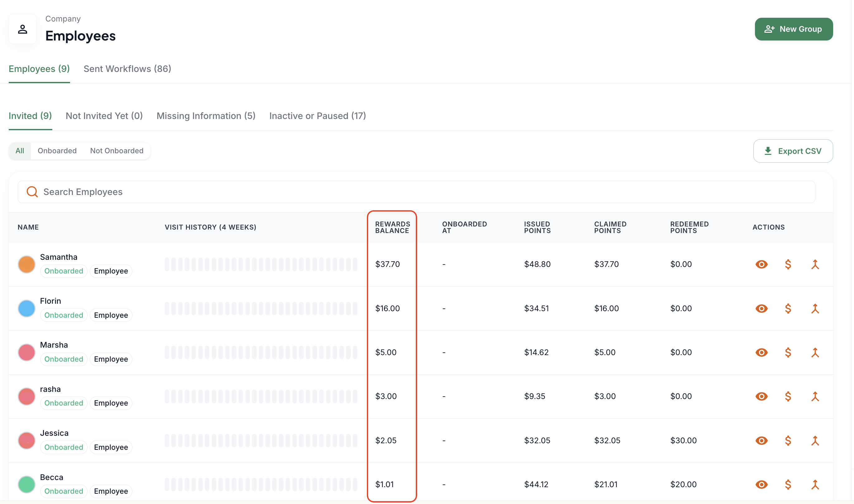Open Jessica's eye view icon

(761, 440)
